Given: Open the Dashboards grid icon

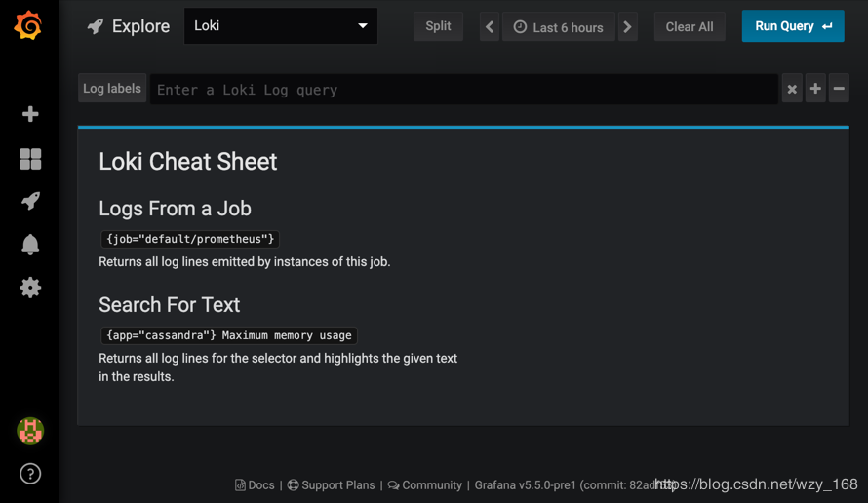Looking at the screenshot, I should [30, 159].
